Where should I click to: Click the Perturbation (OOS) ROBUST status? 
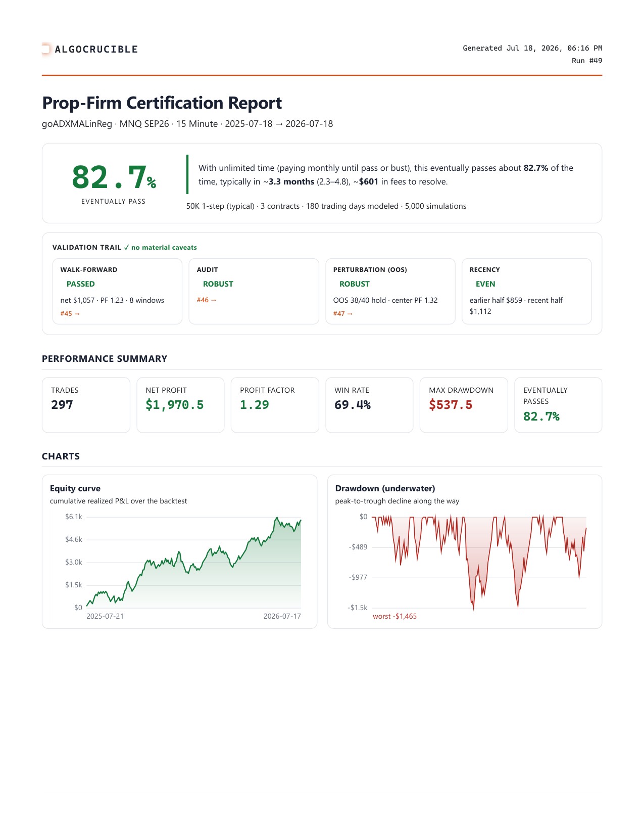[355, 284]
